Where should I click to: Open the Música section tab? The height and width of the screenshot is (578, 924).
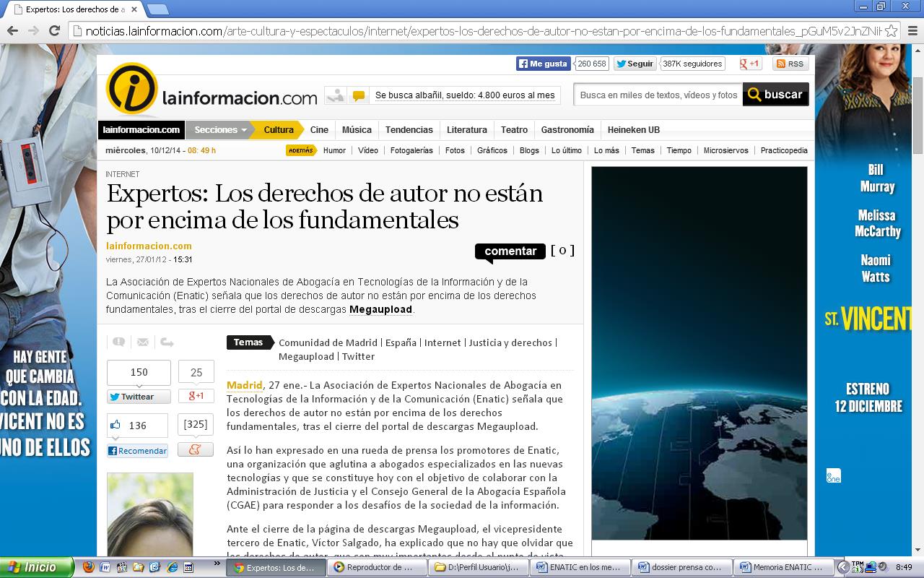[357, 130]
